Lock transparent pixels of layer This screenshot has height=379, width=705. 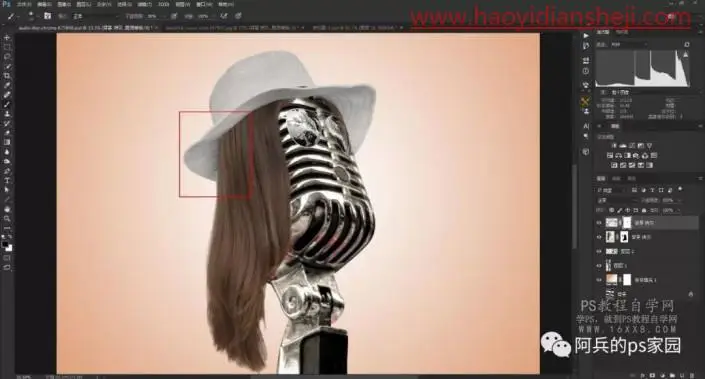coord(611,210)
